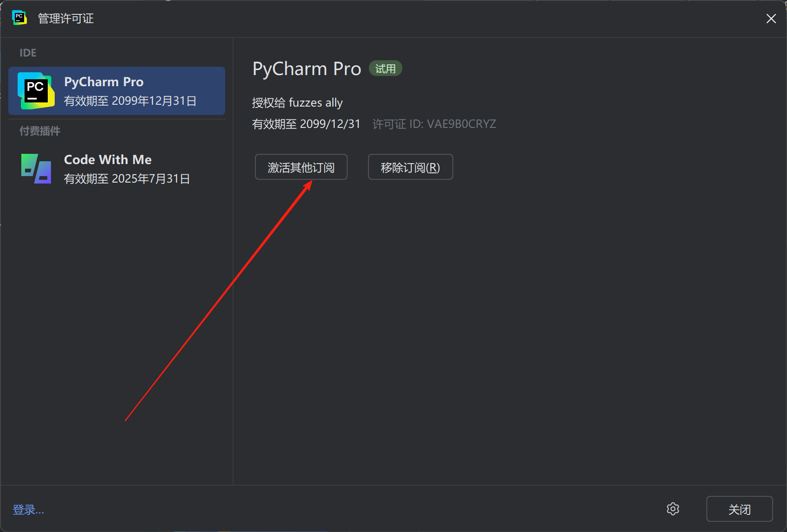
Task: Click the 关闭 button
Action: click(x=740, y=509)
